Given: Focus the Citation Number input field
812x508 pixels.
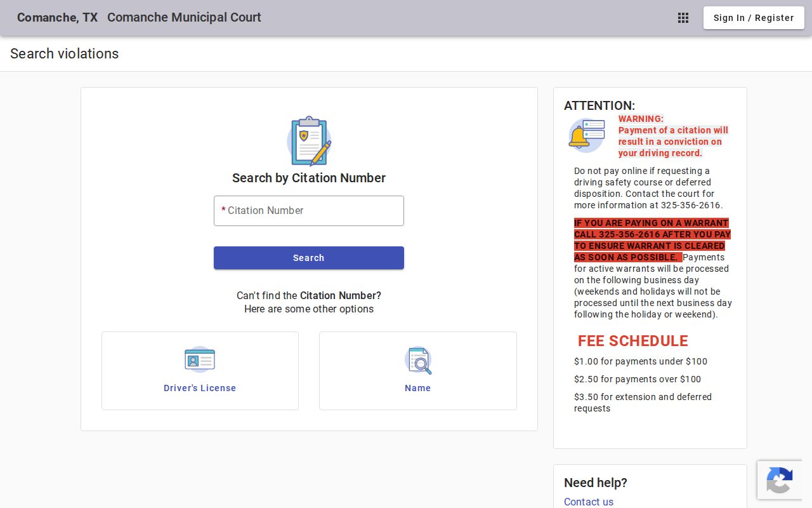Looking at the screenshot, I should click(309, 211).
